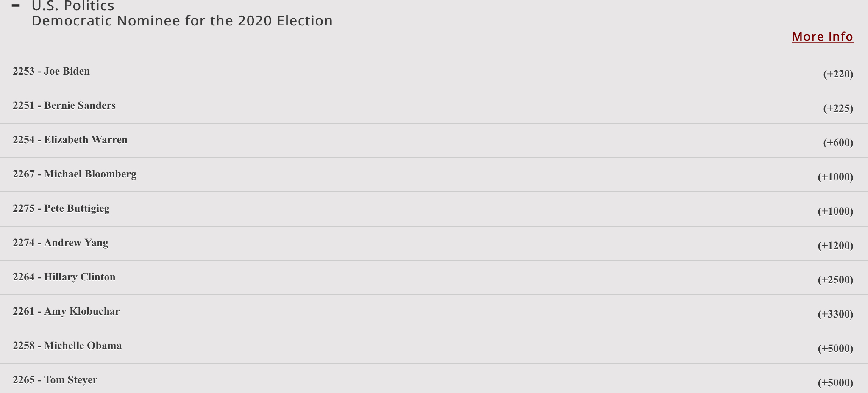Click Democratic Nominee for the 2020 Election title
Screen dimensions: 868x393
[182, 21]
